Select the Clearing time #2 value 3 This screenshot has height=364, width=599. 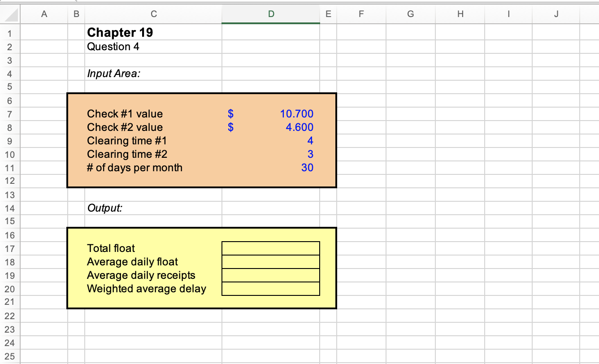[271, 154]
